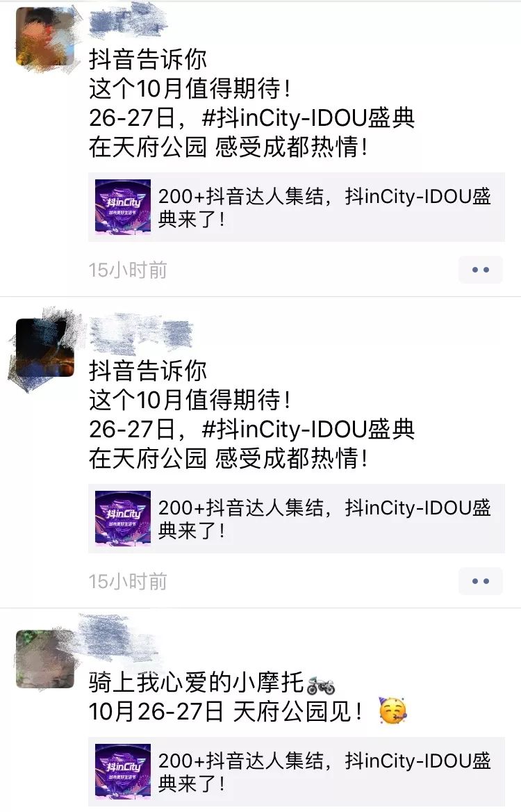The height and width of the screenshot is (812, 521).
Task: Tap the second poster's blurred username
Action: tap(141, 332)
